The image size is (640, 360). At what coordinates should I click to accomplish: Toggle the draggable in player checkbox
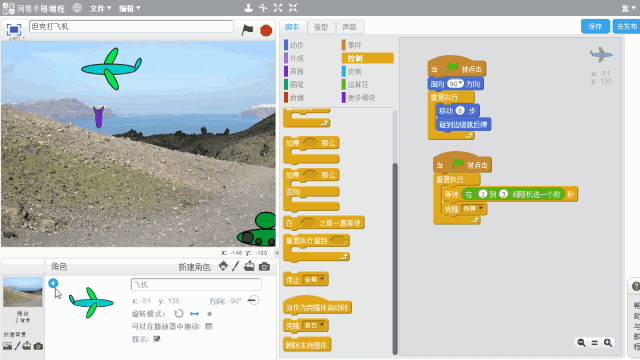tap(209, 326)
